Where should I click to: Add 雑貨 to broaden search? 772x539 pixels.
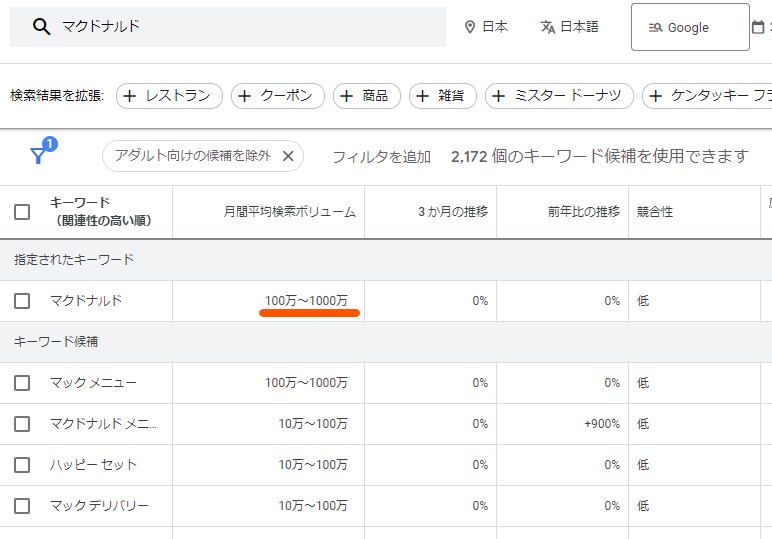(x=443, y=95)
